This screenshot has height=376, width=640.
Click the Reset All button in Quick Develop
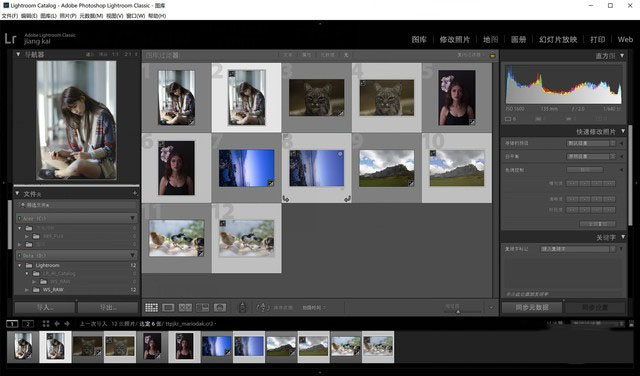click(598, 224)
